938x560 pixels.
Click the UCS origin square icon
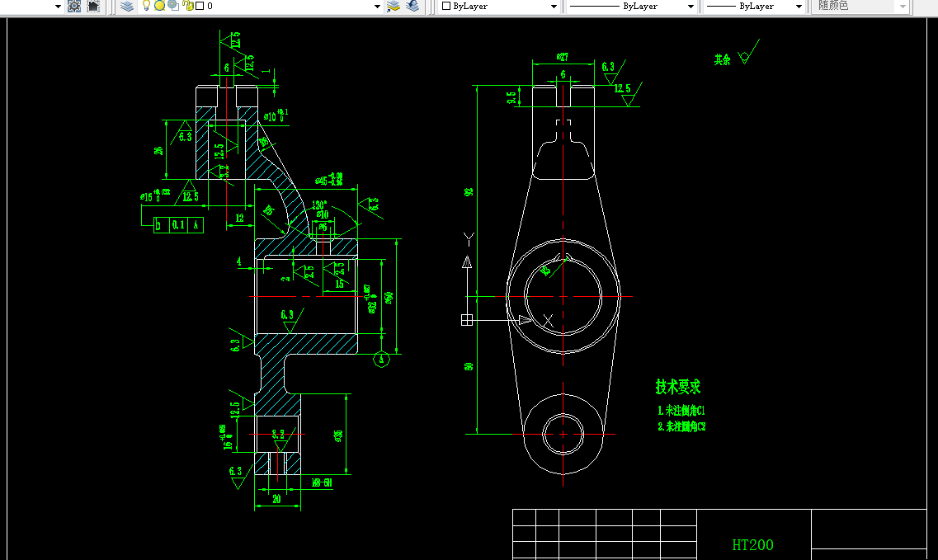click(467, 320)
